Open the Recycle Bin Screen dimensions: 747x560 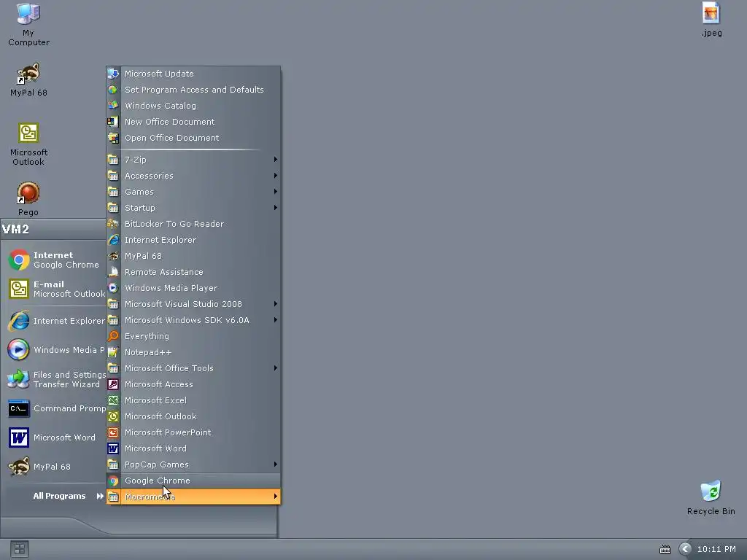tap(711, 497)
